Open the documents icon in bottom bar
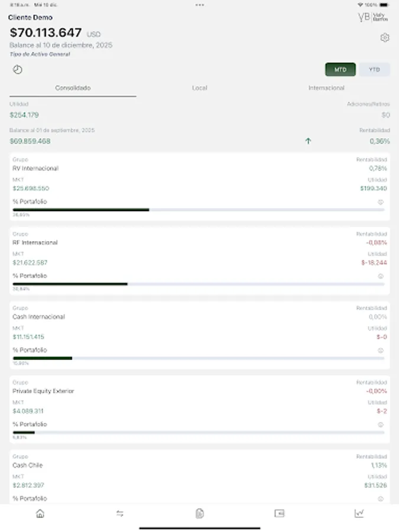Viewport: 399px width, 532px height. [200, 514]
